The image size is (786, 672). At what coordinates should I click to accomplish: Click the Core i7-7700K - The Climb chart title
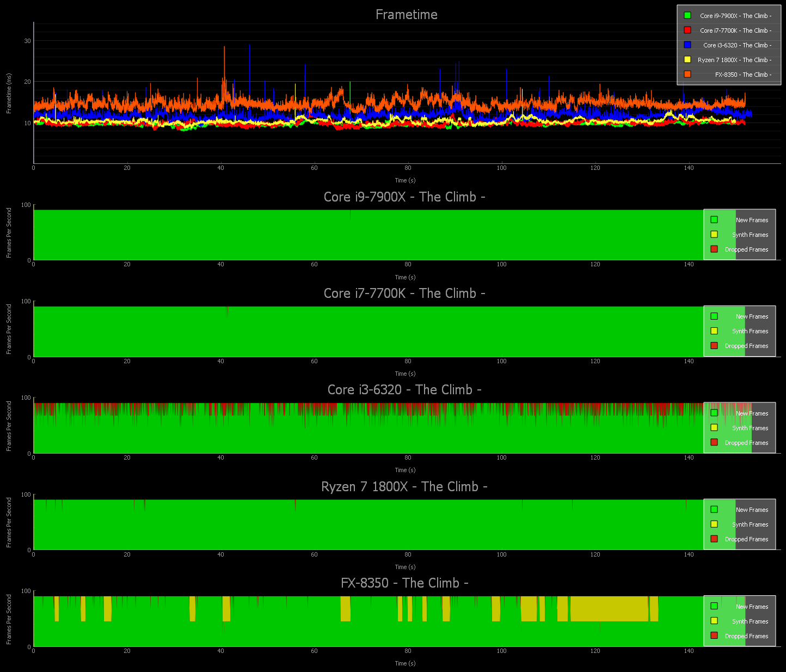click(404, 294)
